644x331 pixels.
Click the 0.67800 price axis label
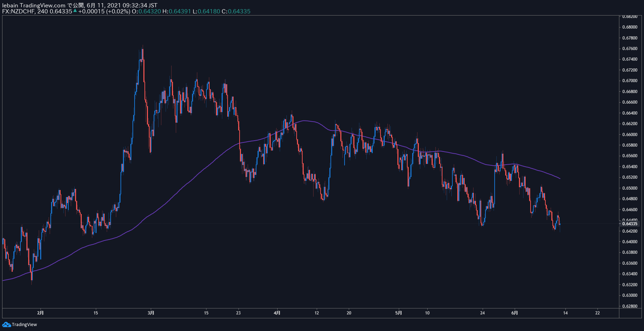[x=630, y=38]
